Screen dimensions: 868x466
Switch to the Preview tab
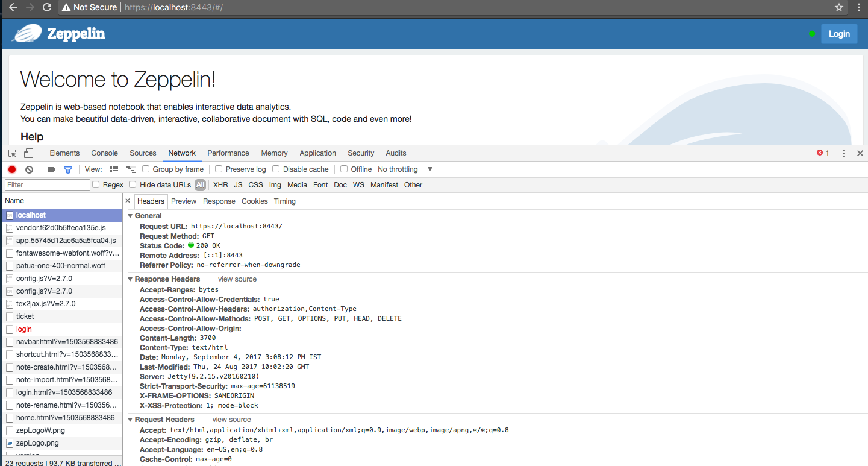(x=184, y=201)
